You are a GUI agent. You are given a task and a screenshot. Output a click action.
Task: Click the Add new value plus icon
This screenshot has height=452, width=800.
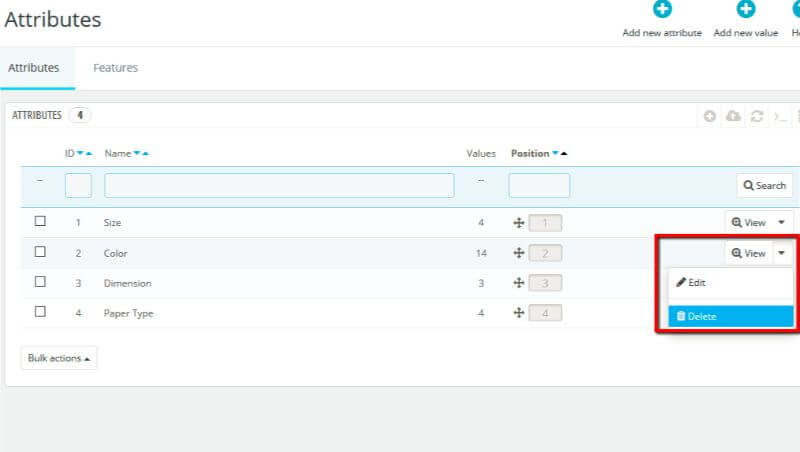point(745,9)
